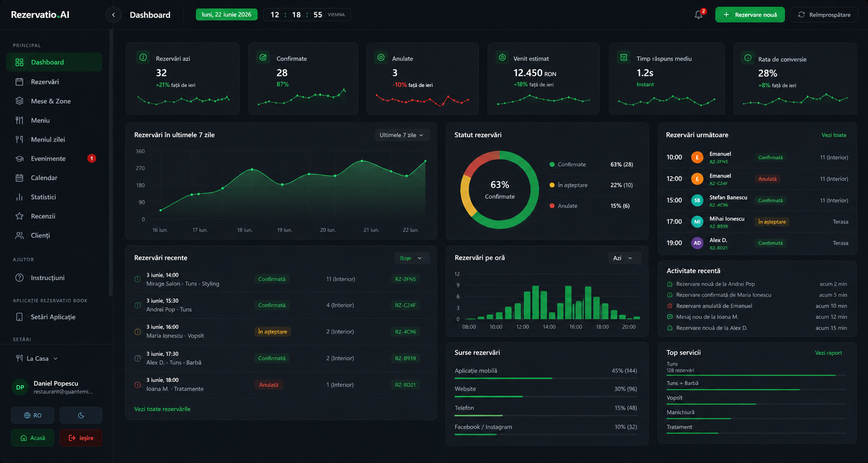The height and width of the screenshot is (463, 868).
Task: Click the Confirmate card icon
Action: coord(263,58)
